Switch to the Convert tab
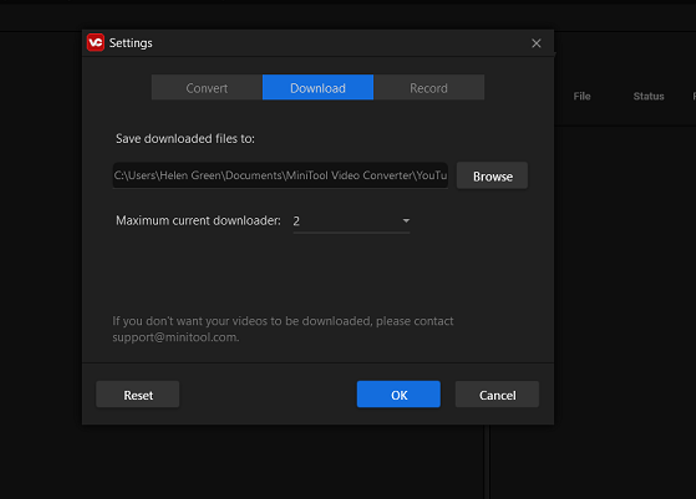The width and height of the screenshot is (696, 499). tap(207, 87)
